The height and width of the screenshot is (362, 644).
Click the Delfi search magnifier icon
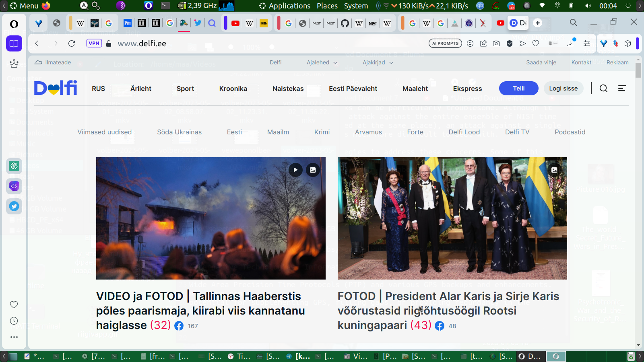(603, 88)
